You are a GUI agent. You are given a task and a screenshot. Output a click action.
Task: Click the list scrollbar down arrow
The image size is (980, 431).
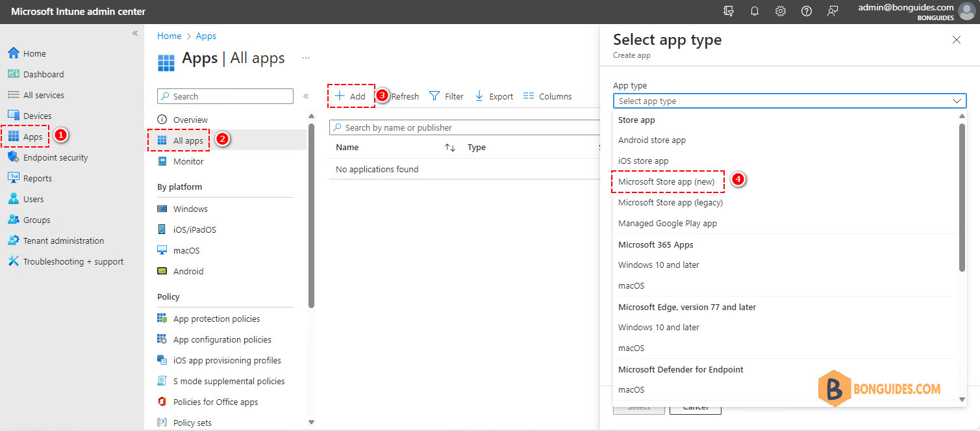[962, 399]
